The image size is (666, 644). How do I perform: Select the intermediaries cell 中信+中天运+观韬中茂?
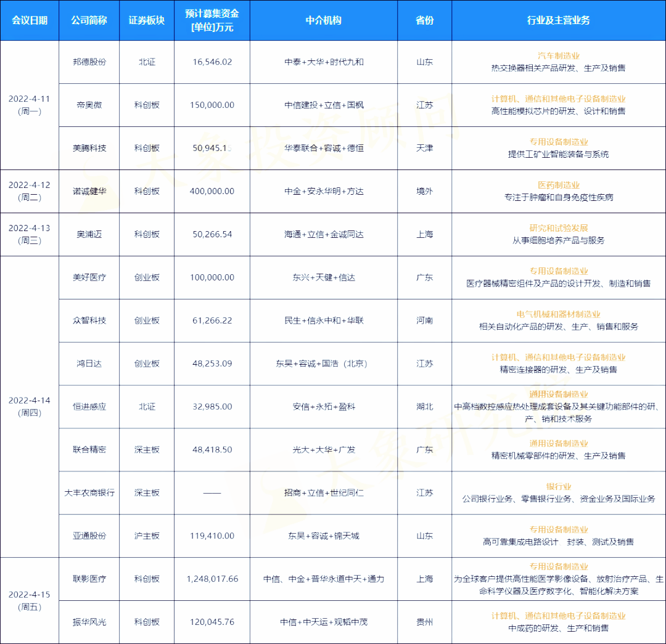click(x=324, y=622)
